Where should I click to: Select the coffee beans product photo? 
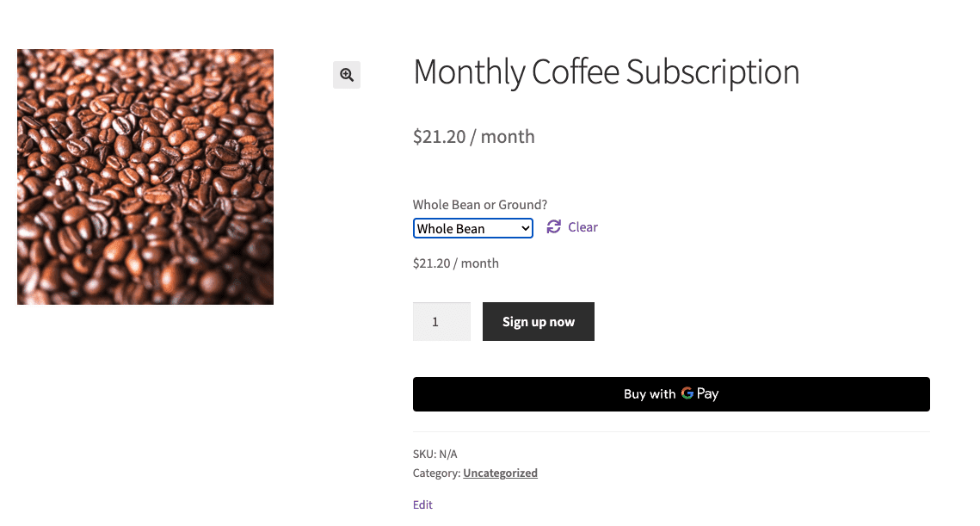click(145, 176)
